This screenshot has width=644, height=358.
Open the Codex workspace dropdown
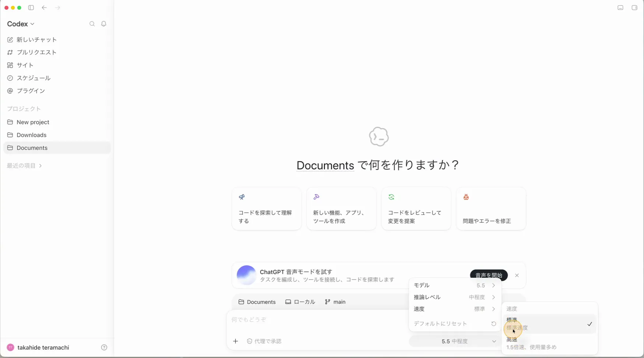point(21,24)
